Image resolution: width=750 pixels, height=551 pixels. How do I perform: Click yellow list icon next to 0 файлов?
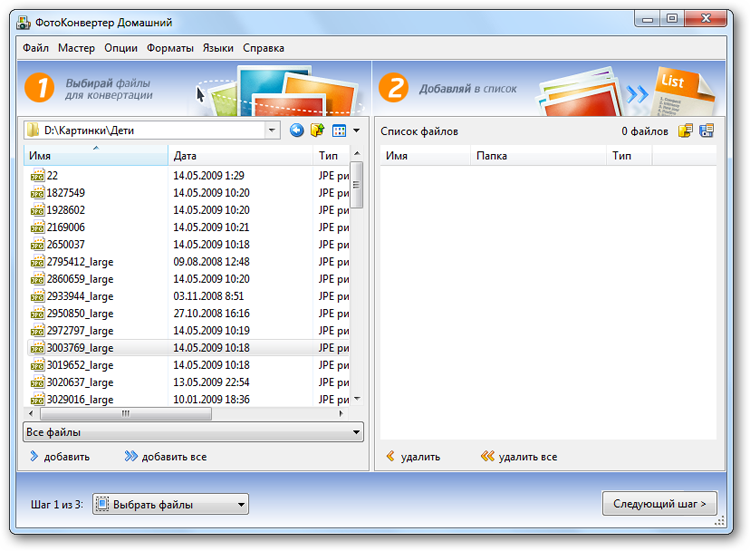(x=685, y=131)
